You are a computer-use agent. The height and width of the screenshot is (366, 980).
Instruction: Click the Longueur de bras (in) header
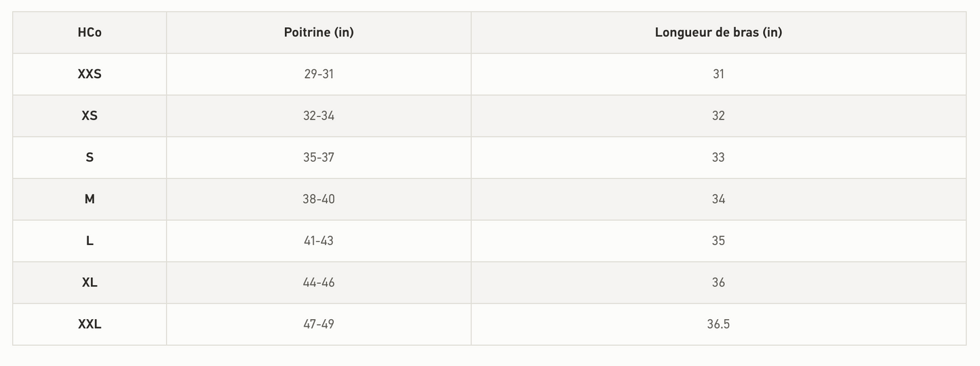pos(718,32)
